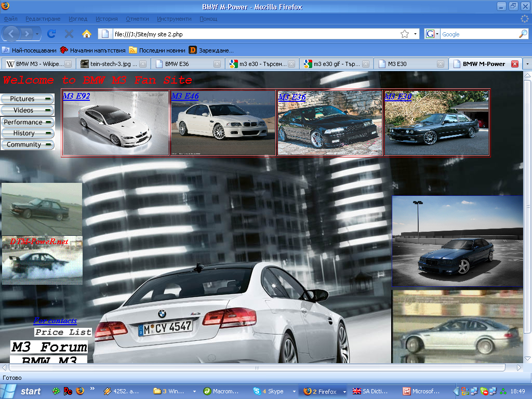
Task: Open the Файл menu
Action: coord(10,19)
